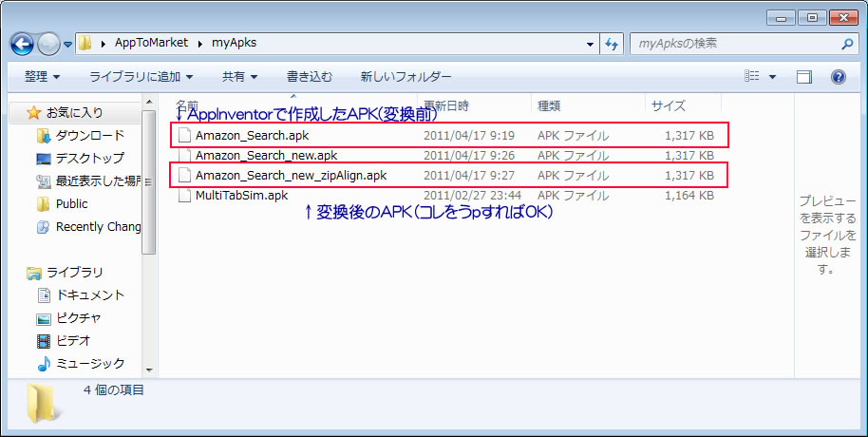Screen dimensions: 868x437
Task: Click the file icon of Amazon_Search.apk
Action: (x=185, y=135)
